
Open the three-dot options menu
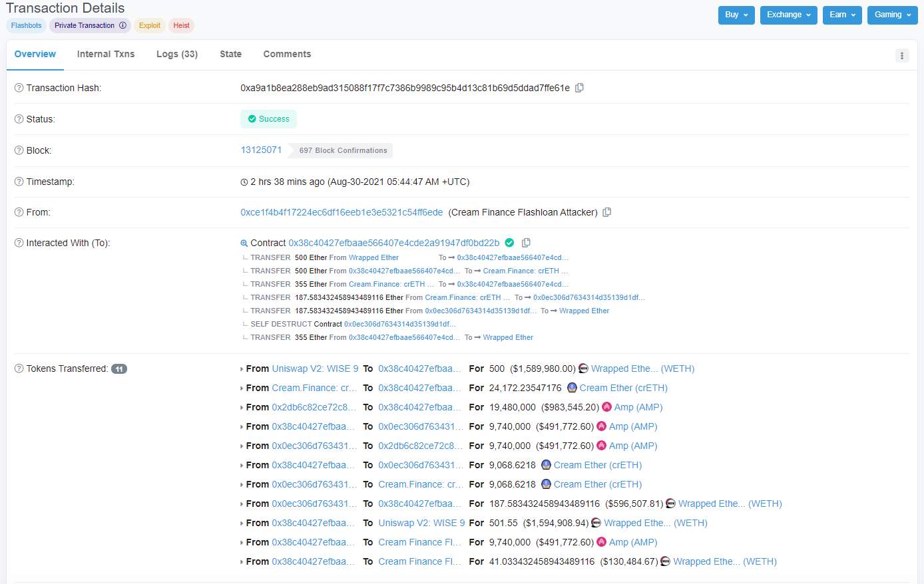point(902,55)
